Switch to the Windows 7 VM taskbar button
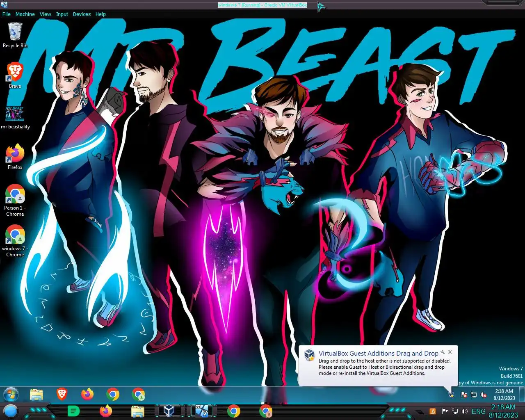 pos(201,411)
